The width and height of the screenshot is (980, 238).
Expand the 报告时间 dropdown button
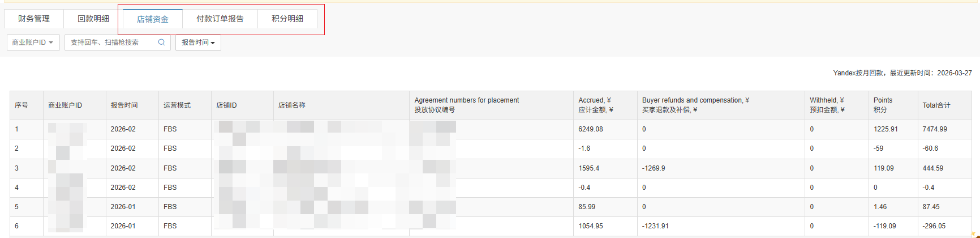198,42
